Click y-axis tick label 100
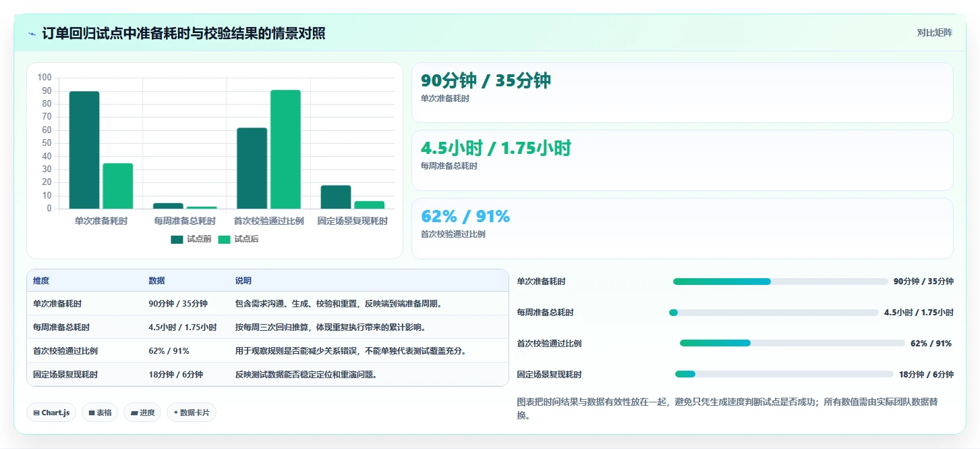The image size is (980, 449). (45, 78)
